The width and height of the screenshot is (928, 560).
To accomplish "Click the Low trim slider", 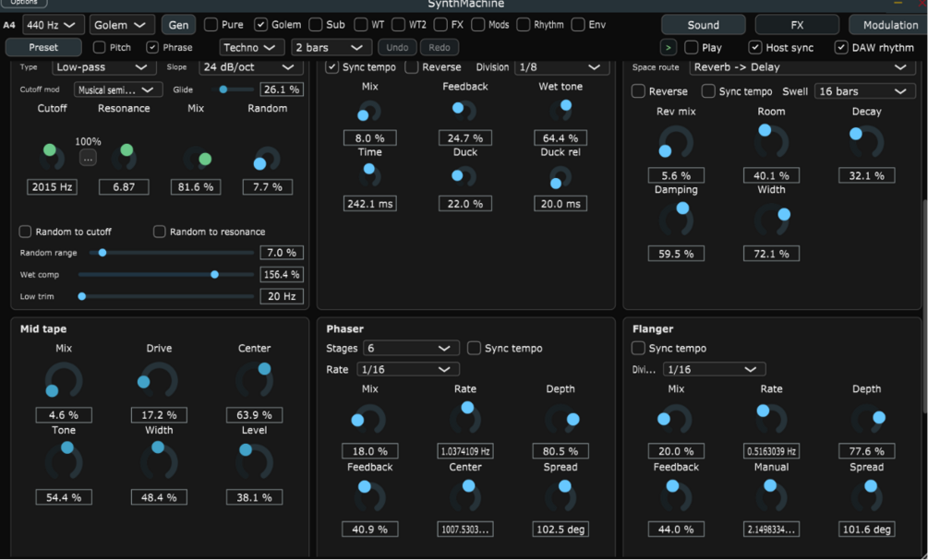I will click(166, 296).
